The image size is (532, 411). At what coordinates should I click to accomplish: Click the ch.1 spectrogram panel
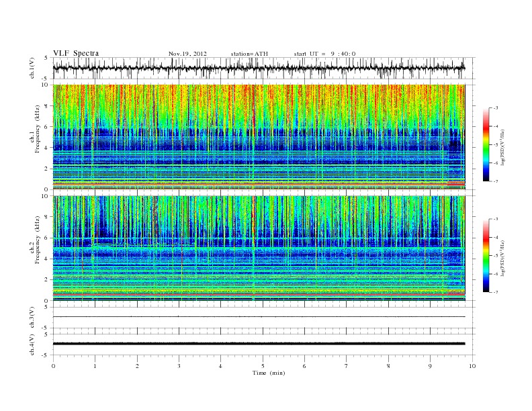pos(259,137)
